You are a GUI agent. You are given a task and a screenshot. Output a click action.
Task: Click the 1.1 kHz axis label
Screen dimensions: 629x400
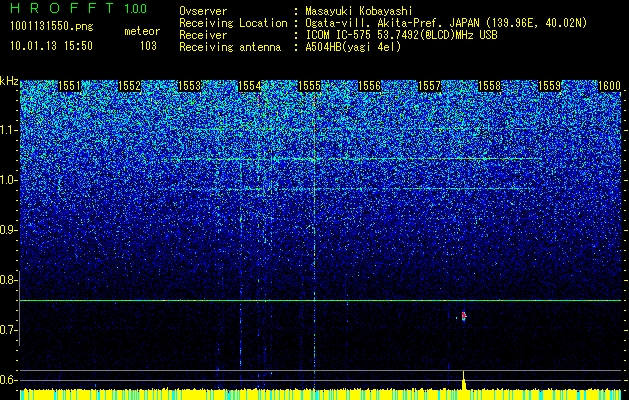(8, 130)
